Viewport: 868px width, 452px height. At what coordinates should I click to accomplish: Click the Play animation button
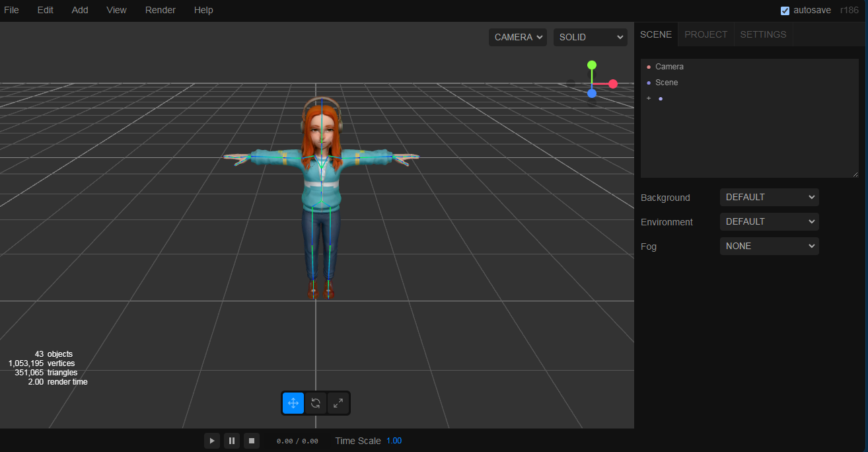[x=212, y=441]
